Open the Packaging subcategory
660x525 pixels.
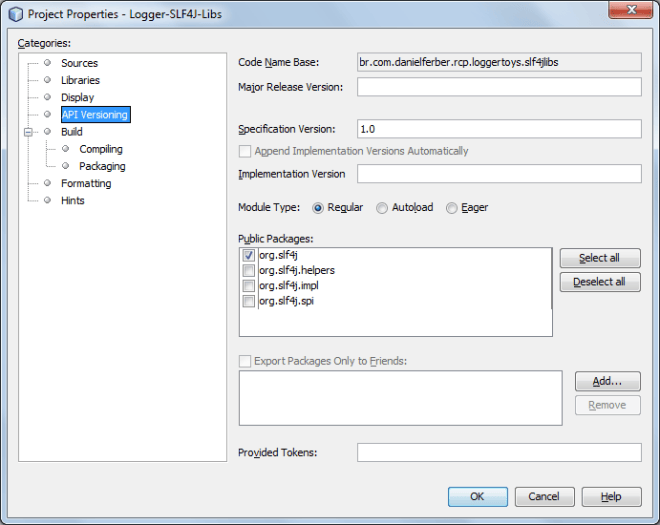coord(102,166)
